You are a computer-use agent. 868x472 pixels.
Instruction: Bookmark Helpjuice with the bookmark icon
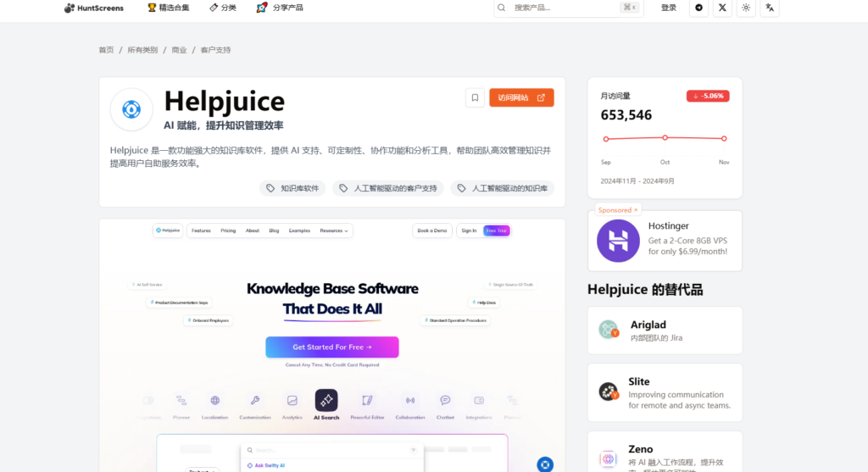(475, 98)
